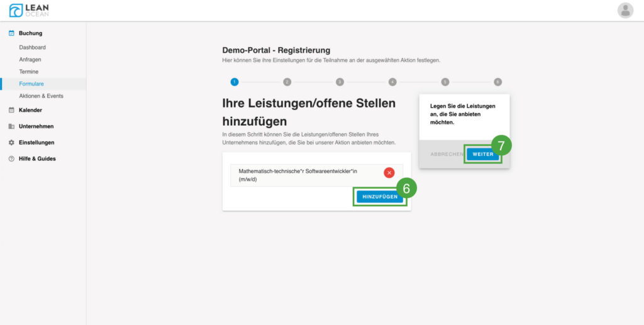Screen dimensions: 644x325
Task: Navigate to Aktionen & Events
Action: click(41, 96)
